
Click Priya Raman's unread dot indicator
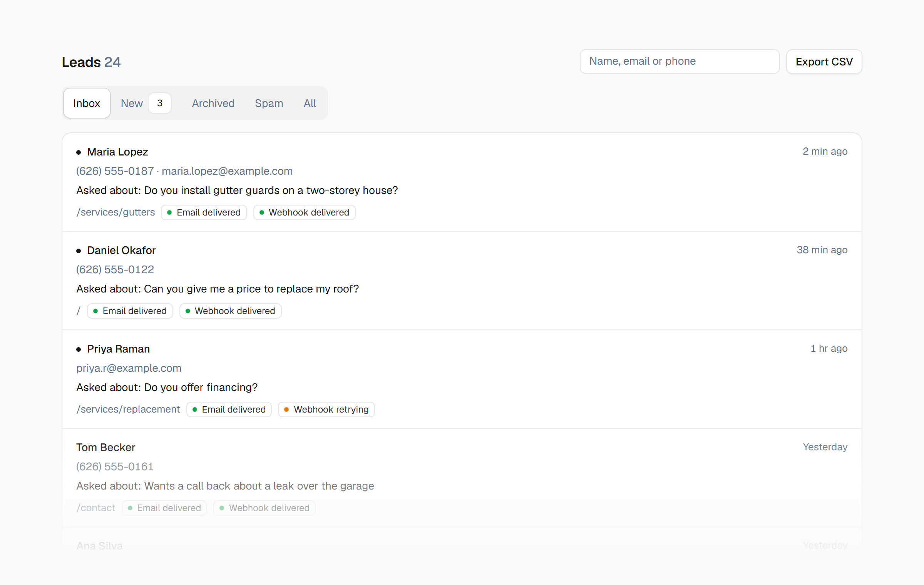tap(79, 349)
